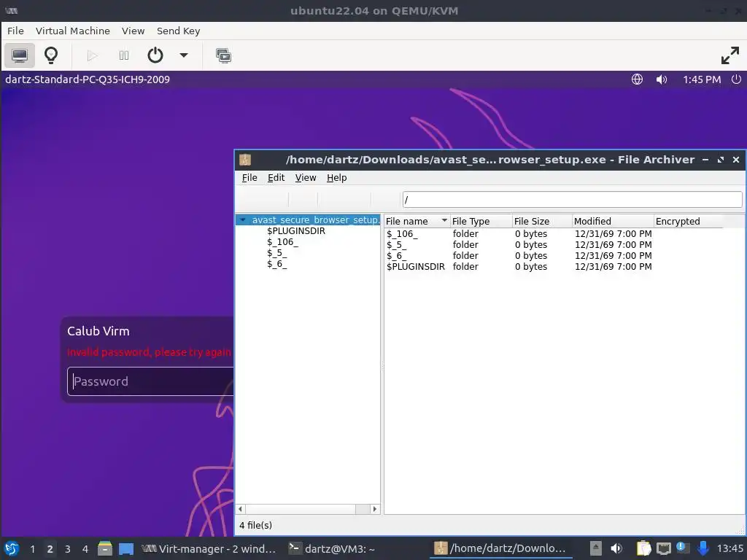Select $PLUGINSDIR in the tree pane
The image size is (747, 560).
pos(296,231)
